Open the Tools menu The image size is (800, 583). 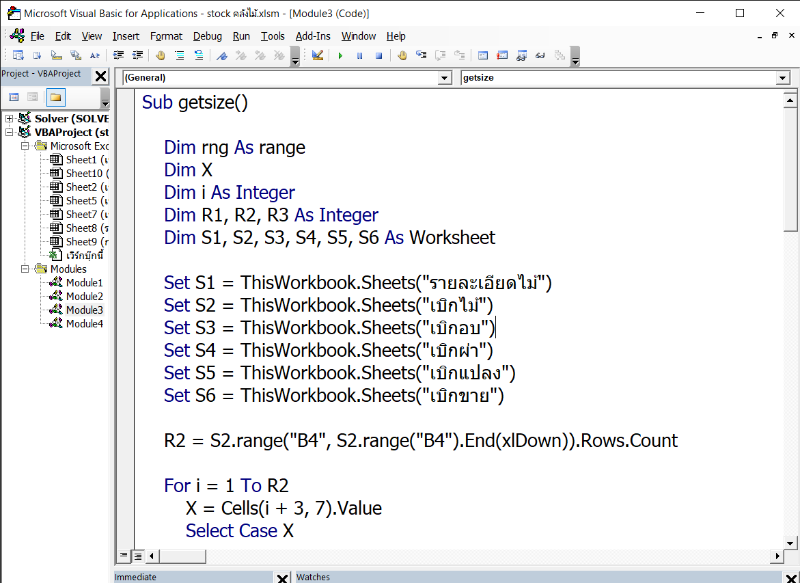(272, 36)
